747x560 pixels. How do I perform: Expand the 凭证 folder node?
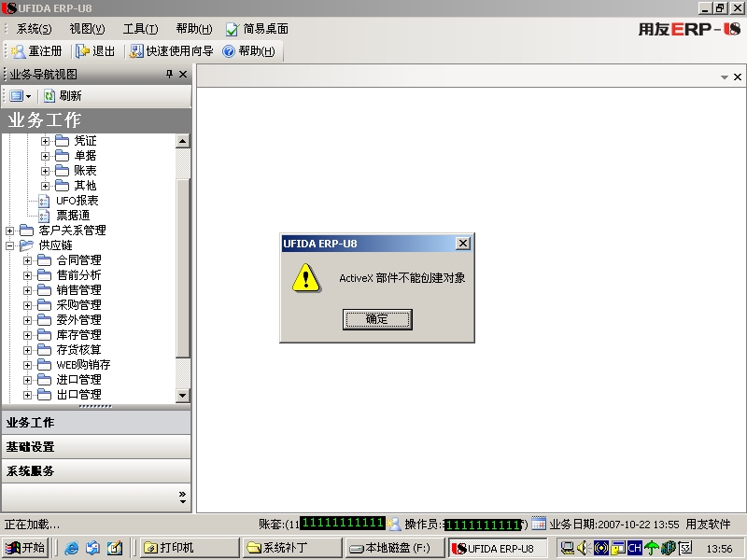[45, 141]
